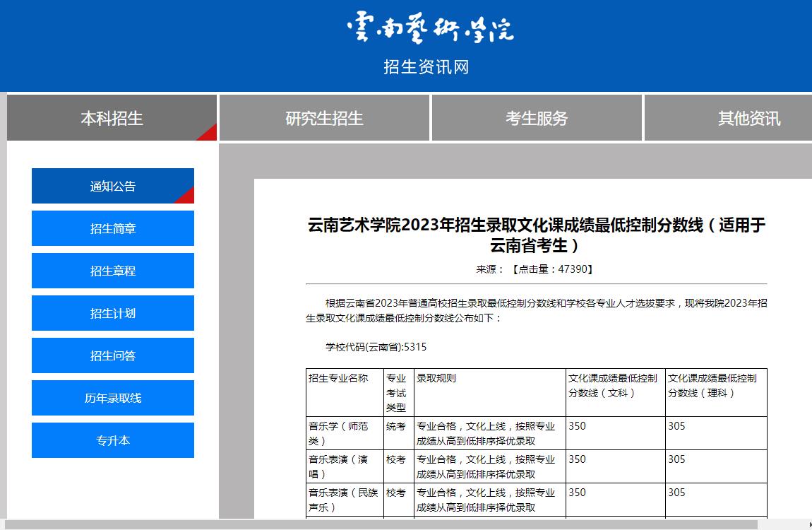This screenshot has width=812, height=530.
Task: Click the horizontal scrollbar at the page bottom
Action: point(381,524)
